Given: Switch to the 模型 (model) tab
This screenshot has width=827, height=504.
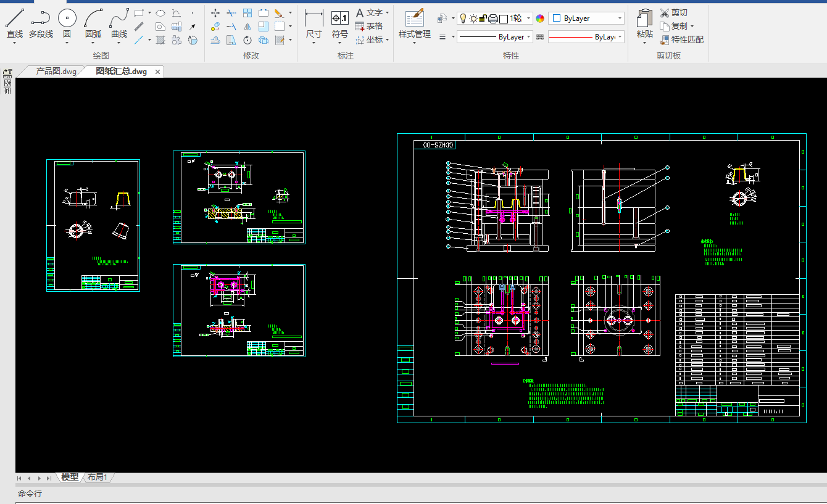Looking at the screenshot, I should coord(70,477).
